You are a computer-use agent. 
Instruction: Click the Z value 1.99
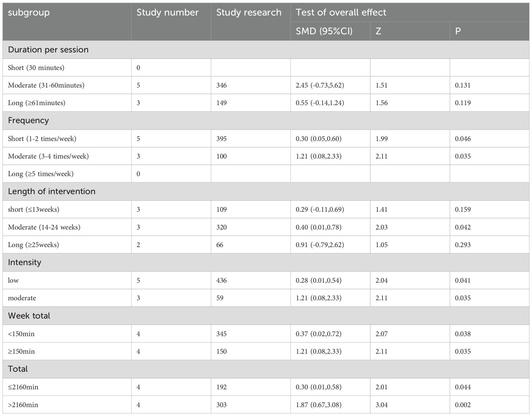[x=382, y=139]
